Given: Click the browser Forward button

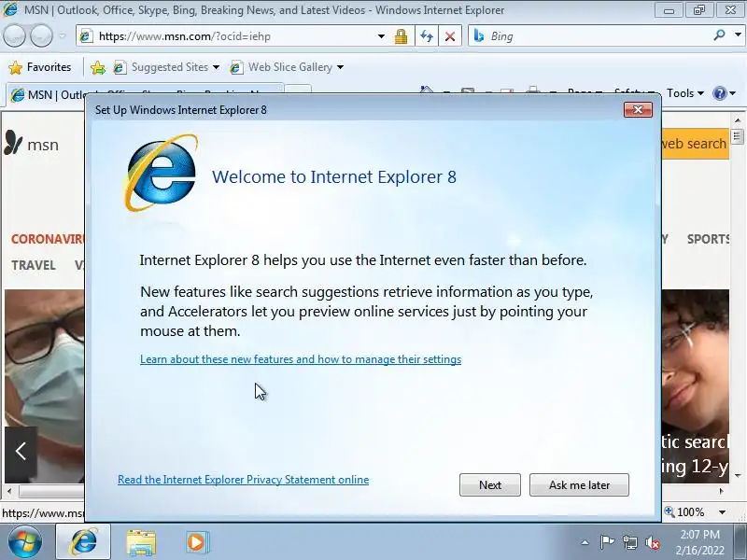Looking at the screenshot, I should (41, 35).
